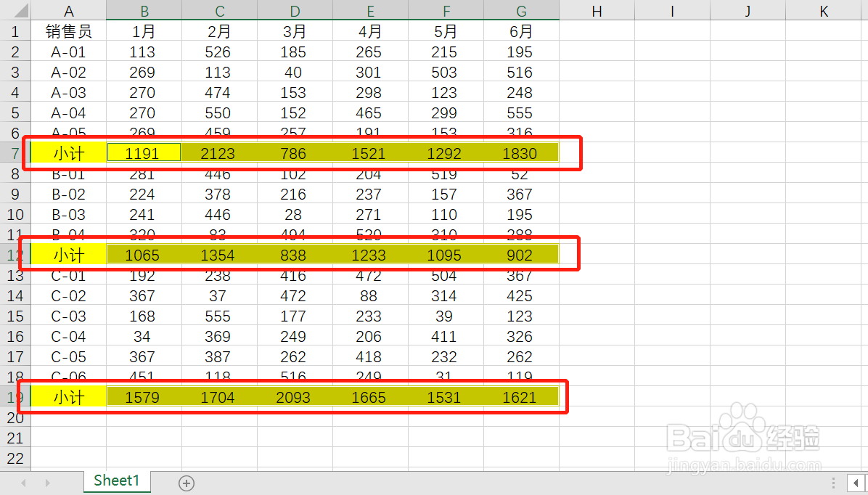Click the cell with value '411'
Viewport: 868px width, 495px height.
(x=446, y=336)
